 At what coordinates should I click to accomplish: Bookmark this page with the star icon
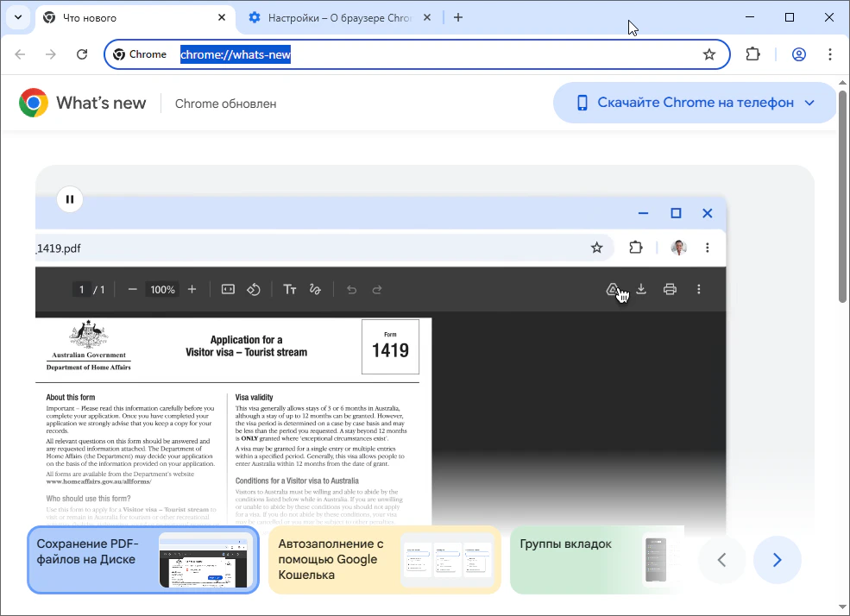[709, 54]
